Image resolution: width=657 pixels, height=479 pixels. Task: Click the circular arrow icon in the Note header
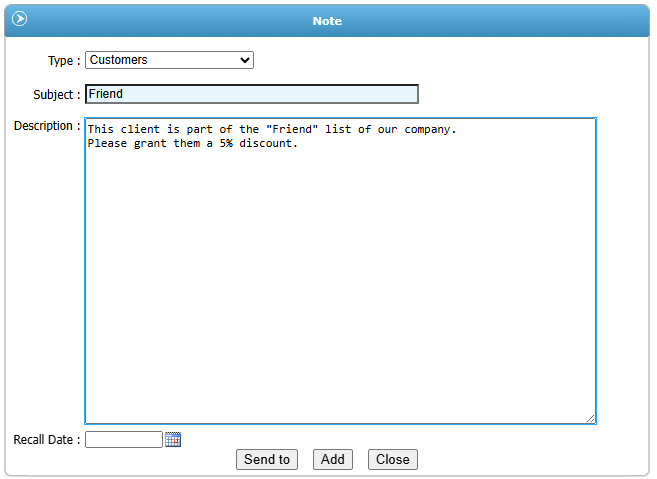point(19,19)
